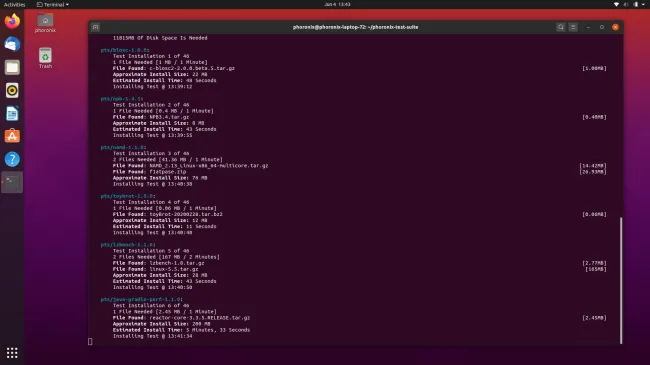The width and height of the screenshot is (650, 365).
Task: Click 'Installing Test @ 13:41:34' line
Action: tap(153, 336)
